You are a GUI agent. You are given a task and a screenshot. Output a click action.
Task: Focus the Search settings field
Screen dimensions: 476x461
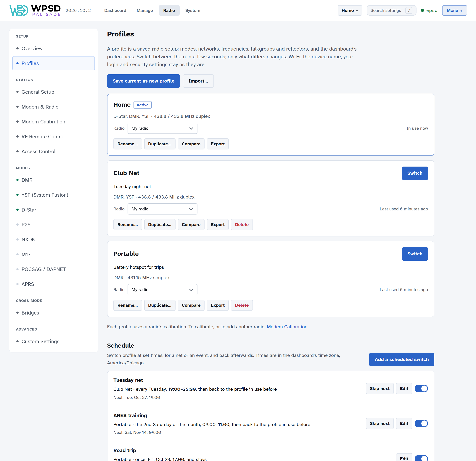[391, 10]
